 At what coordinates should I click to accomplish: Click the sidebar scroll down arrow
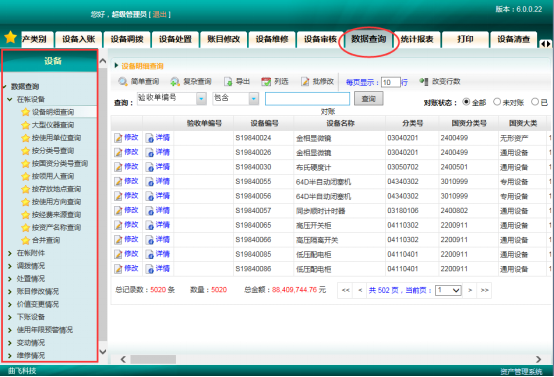[103, 352]
